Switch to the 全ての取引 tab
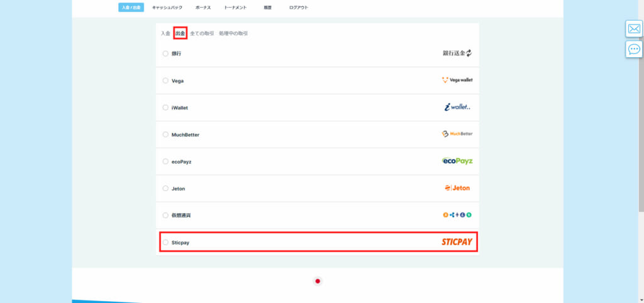The width and height of the screenshot is (644, 303). 202,33
